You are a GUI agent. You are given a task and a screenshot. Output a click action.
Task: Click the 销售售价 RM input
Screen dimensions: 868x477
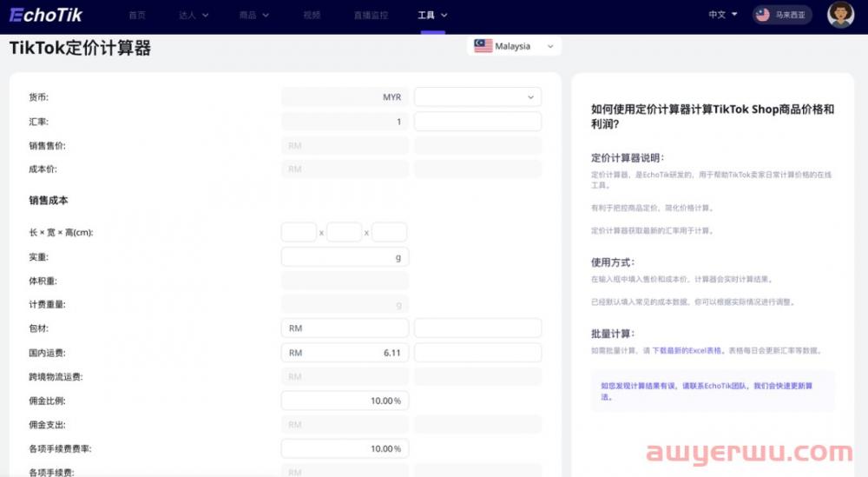point(345,146)
